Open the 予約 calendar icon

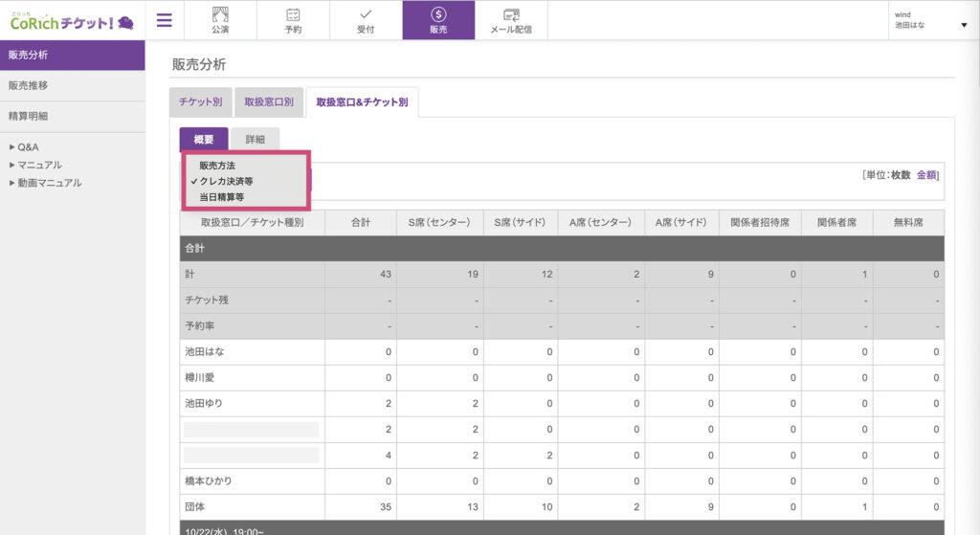coord(293,14)
